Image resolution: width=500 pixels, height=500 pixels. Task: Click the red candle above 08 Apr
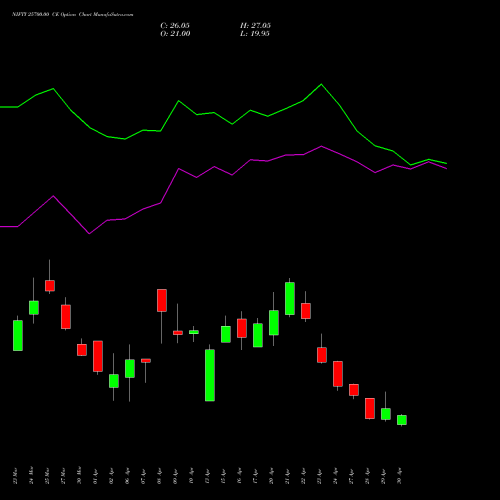tap(162, 300)
